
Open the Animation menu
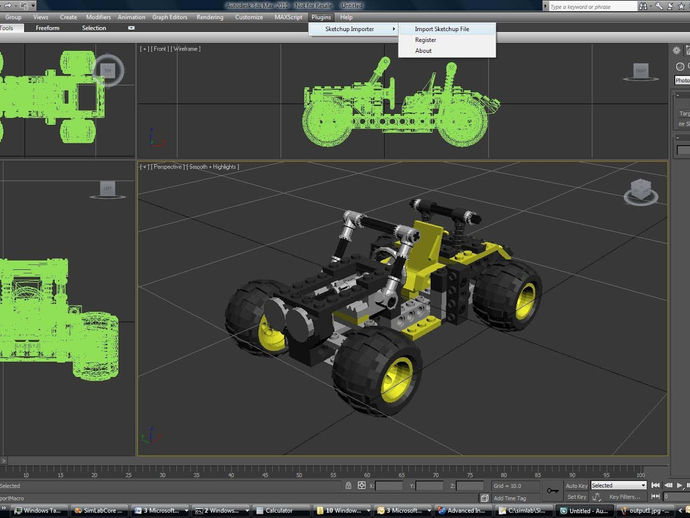tap(131, 17)
